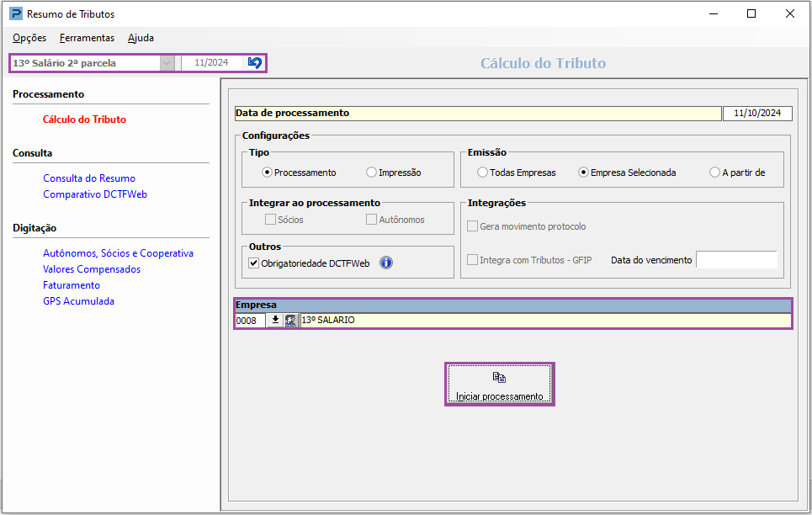The height and width of the screenshot is (515, 812).
Task: Select Todas Empresas emission option
Action: point(483,173)
